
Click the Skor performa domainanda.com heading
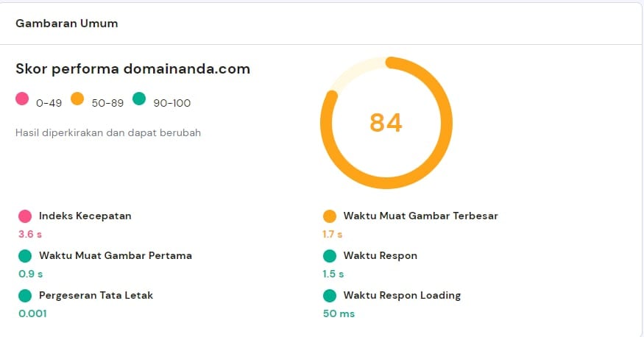click(x=132, y=69)
